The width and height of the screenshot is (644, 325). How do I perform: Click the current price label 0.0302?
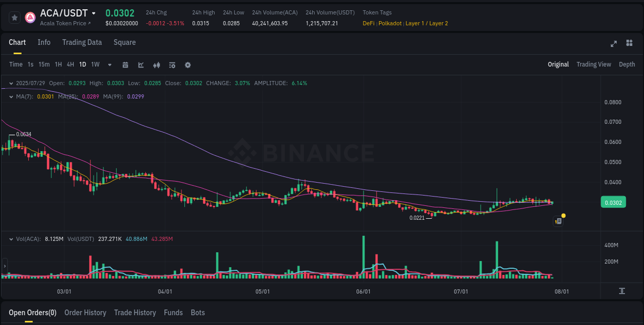(613, 202)
